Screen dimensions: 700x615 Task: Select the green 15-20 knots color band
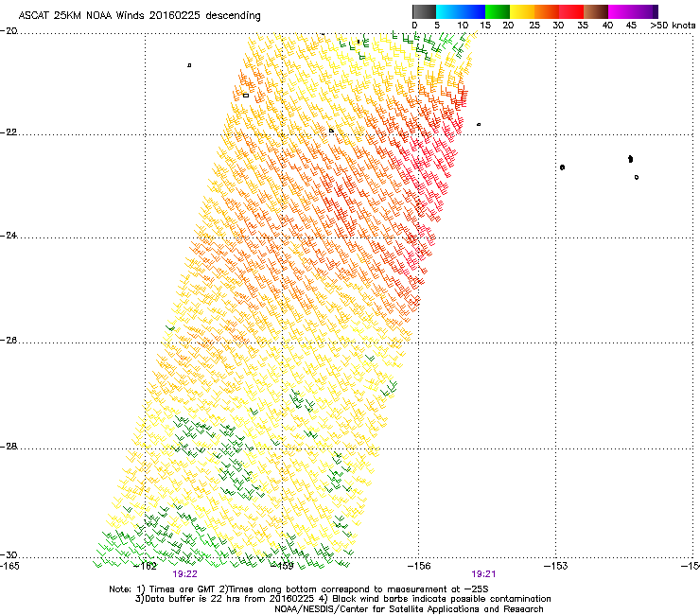(498, 11)
